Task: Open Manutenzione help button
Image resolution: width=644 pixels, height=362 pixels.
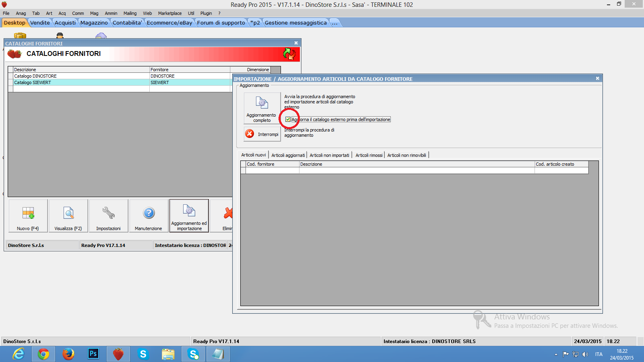Action: tap(149, 216)
